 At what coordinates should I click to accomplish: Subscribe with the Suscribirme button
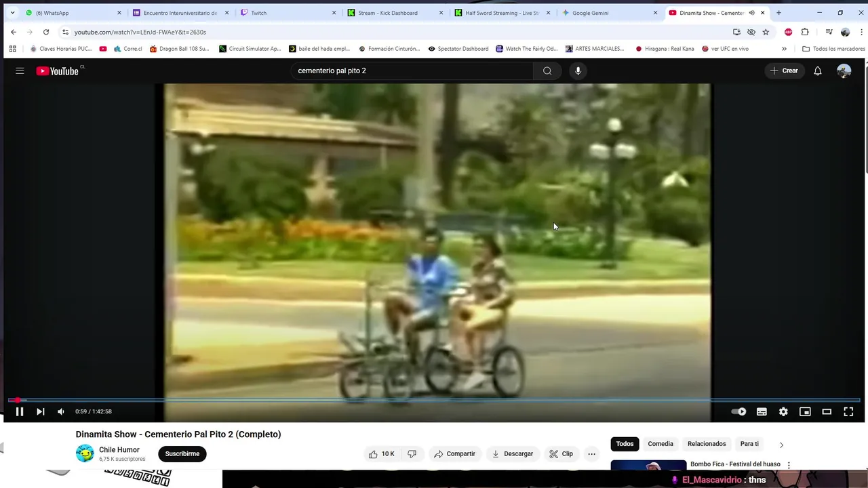[182, 454]
